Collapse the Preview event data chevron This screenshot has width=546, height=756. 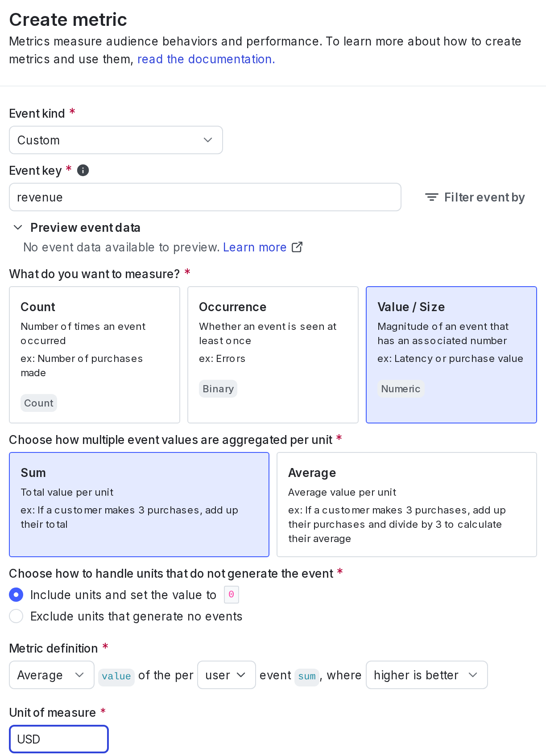click(x=18, y=227)
